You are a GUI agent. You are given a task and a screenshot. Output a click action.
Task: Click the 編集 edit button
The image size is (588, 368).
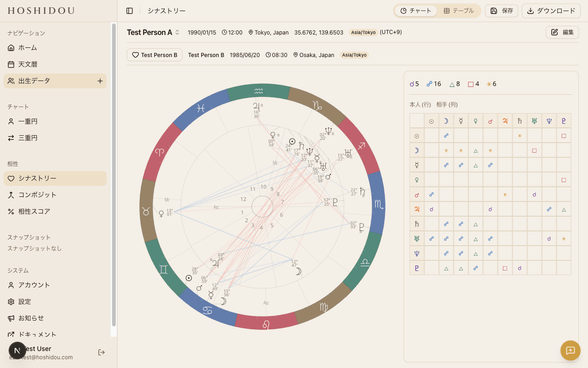tap(562, 32)
